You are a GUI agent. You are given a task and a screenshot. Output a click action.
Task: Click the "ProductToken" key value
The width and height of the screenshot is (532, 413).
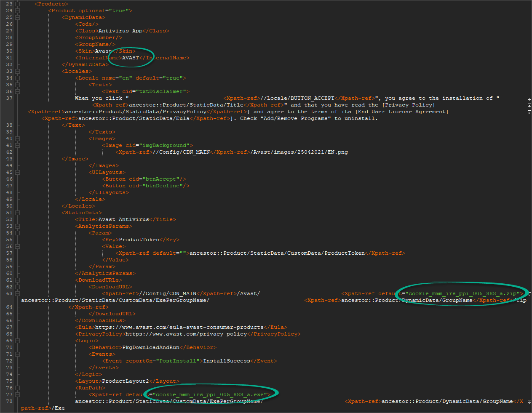click(x=139, y=240)
